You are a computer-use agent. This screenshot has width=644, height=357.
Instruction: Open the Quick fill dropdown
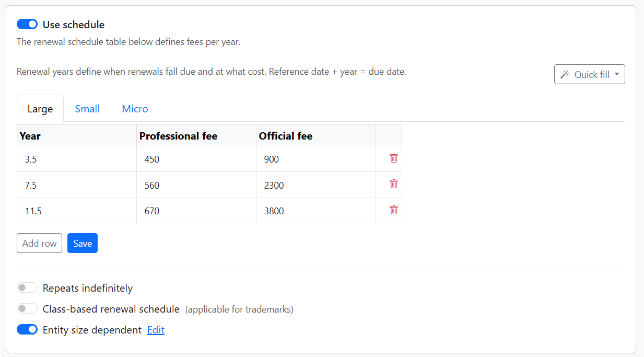tap(589, 74)
